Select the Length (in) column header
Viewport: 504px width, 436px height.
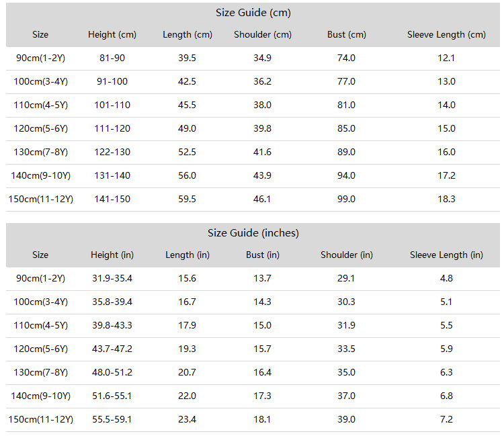coord(187,255)
